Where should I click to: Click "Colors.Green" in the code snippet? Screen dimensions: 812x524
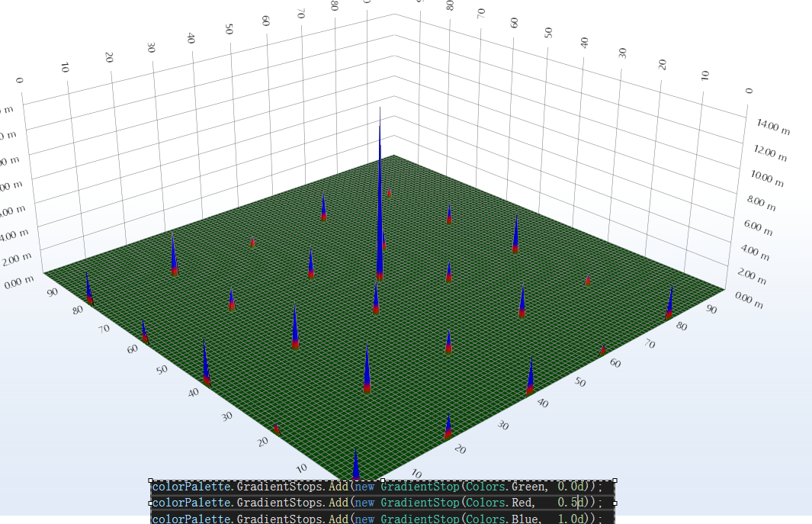point(506,487)
